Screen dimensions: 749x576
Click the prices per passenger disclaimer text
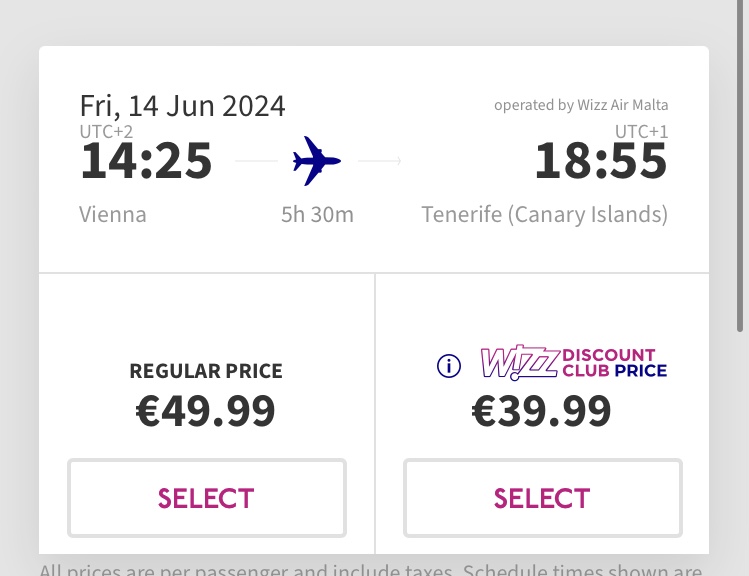pyautogui.click(x=371, y=570)
